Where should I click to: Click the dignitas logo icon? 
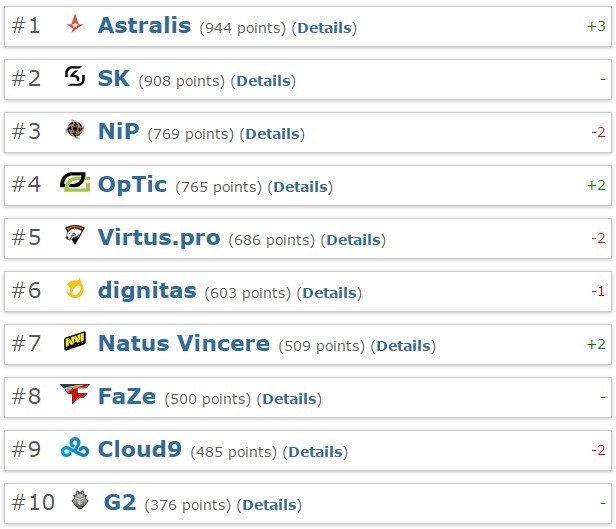[75, 290]
